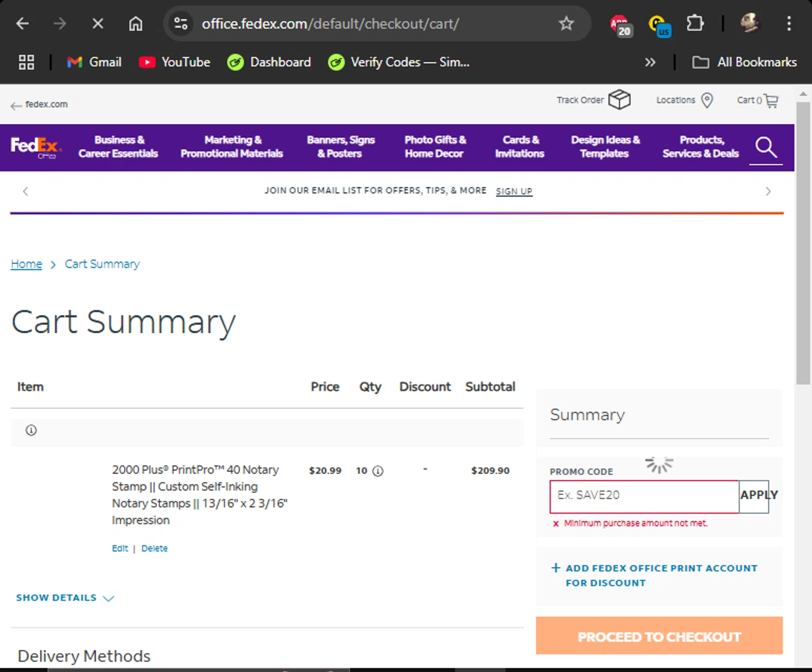
Task: Open Marketing & Promotional Materials menu
Action: (x=232, y=147)
